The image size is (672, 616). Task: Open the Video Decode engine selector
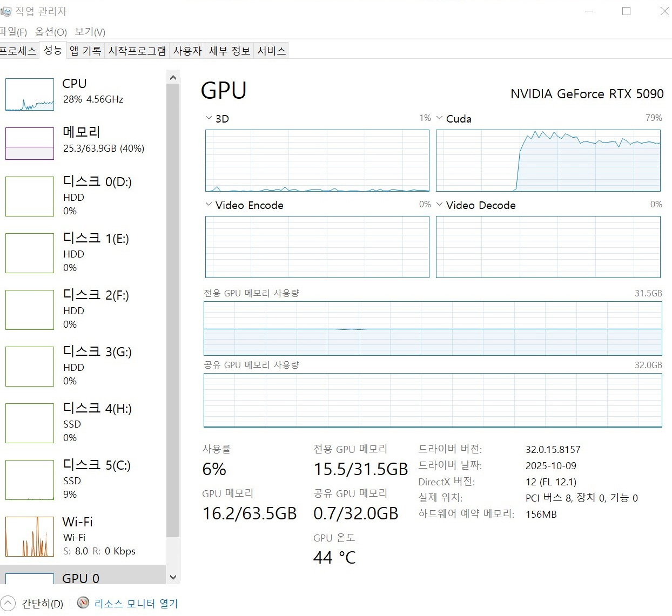click(x=439, y=205)
